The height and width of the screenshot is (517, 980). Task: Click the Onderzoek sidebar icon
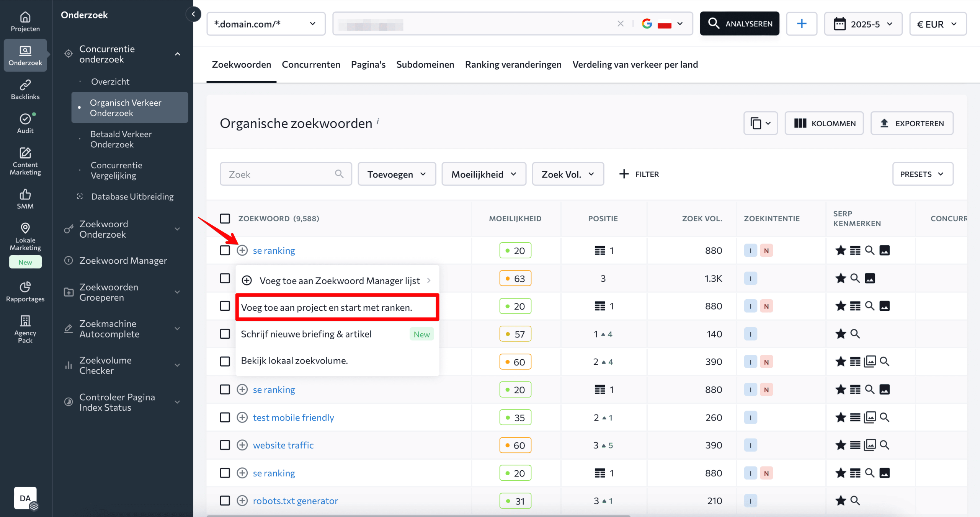click(25, 55)
